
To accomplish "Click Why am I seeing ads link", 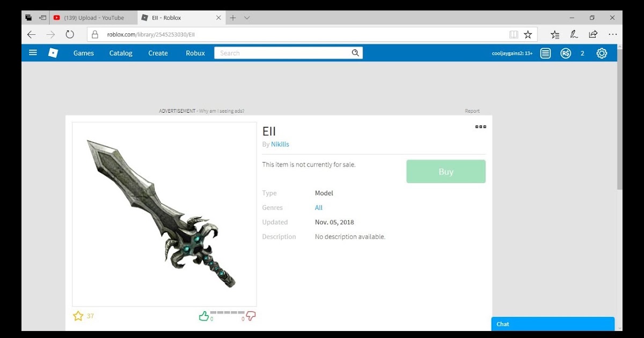I will coord(222,111).
